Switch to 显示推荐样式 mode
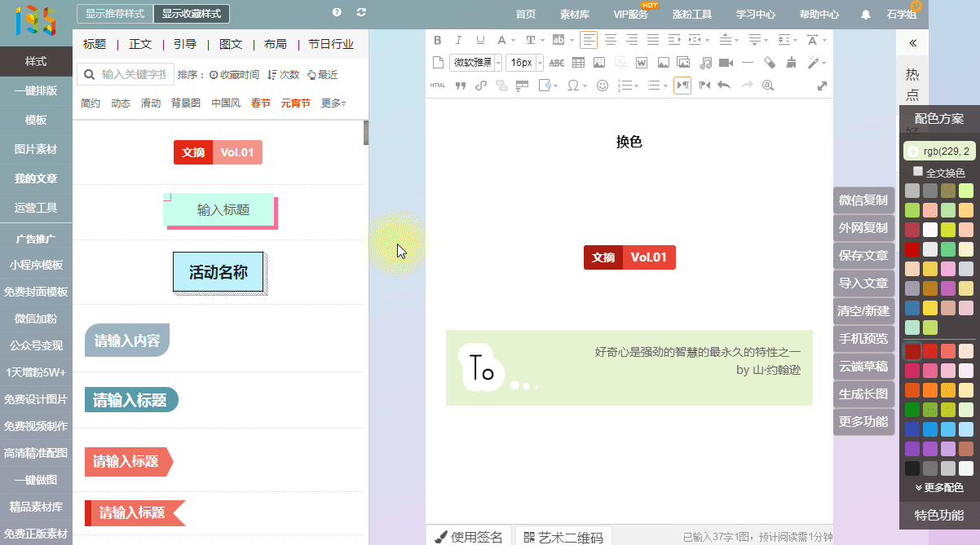This screenshot has width=980, height=545. (114, 14)
